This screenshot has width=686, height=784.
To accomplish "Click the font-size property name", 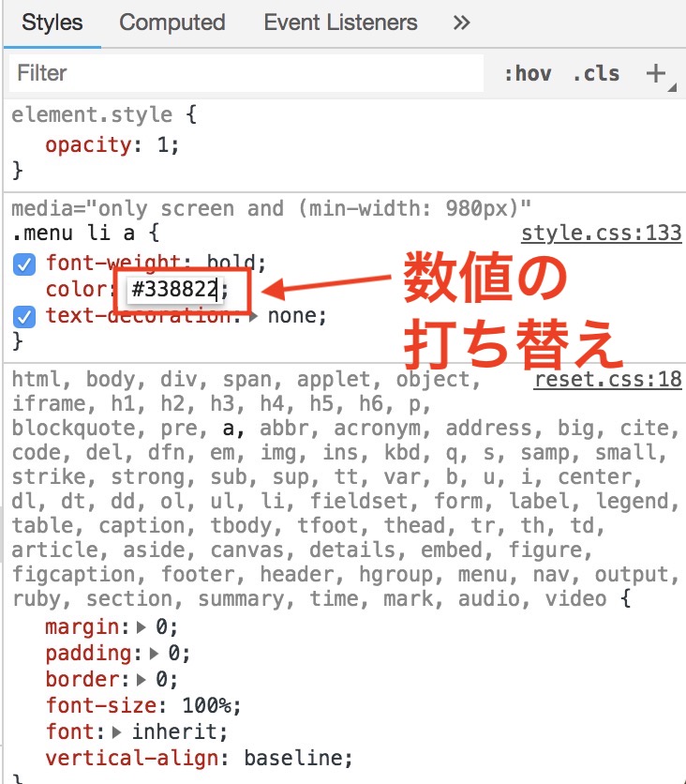I will 101,706.
